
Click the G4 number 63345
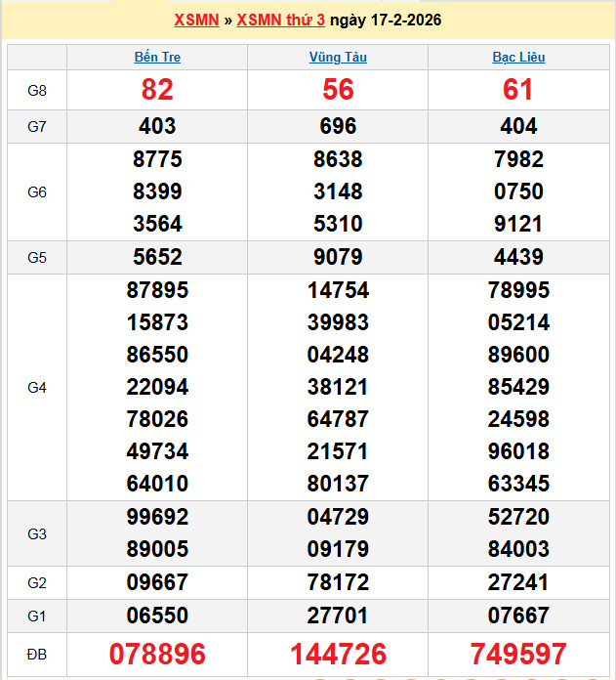click(518, 484)
